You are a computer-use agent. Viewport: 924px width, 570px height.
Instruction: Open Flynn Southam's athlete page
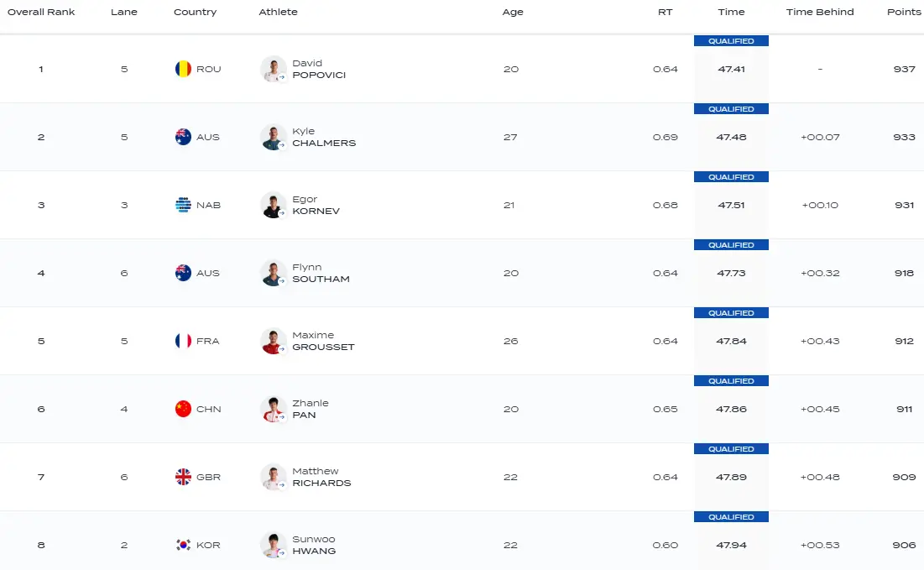(x=321, y=273)
